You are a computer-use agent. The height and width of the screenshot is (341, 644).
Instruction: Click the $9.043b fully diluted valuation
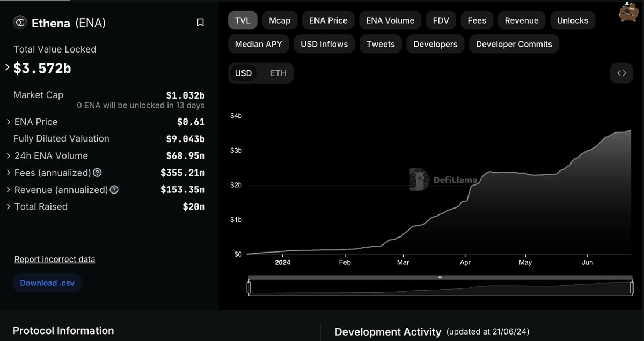pyautogui.click(x=185, y=138)
